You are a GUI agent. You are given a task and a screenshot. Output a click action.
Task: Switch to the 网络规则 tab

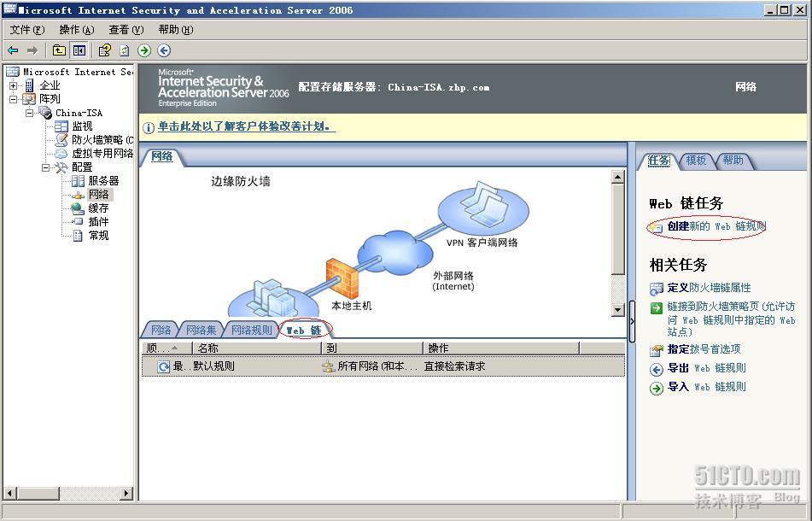click(x=251, y=330)
